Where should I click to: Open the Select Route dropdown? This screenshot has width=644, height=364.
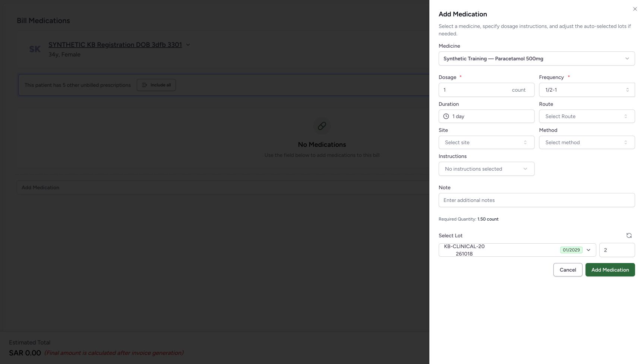click(587, 116)
